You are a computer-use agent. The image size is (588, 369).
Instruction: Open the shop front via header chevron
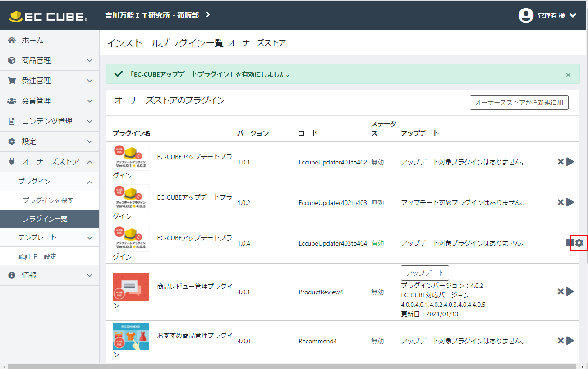tap(208, 15)
